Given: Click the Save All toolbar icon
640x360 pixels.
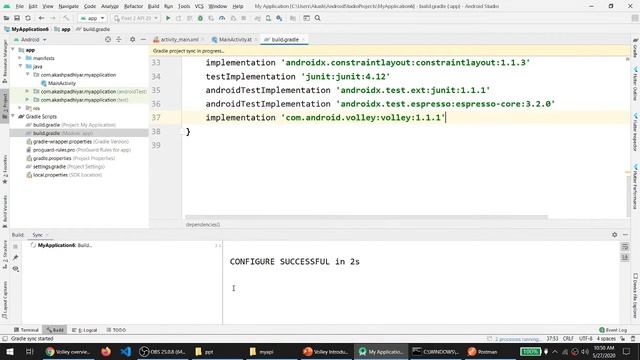Looking at the screenshot, I should (17, 18).
